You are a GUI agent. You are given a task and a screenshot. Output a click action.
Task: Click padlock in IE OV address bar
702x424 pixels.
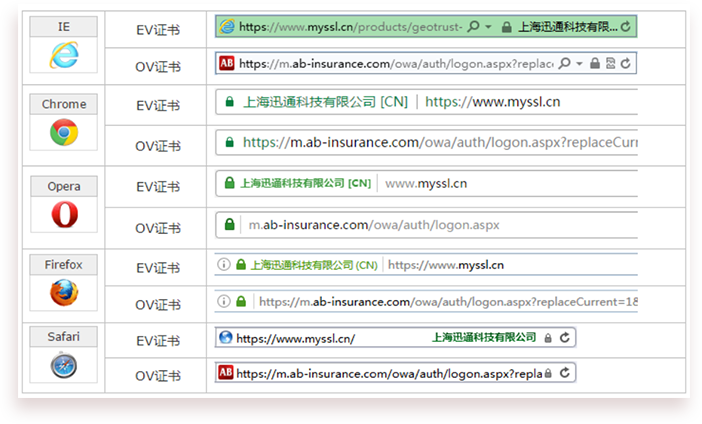(595, 63)
